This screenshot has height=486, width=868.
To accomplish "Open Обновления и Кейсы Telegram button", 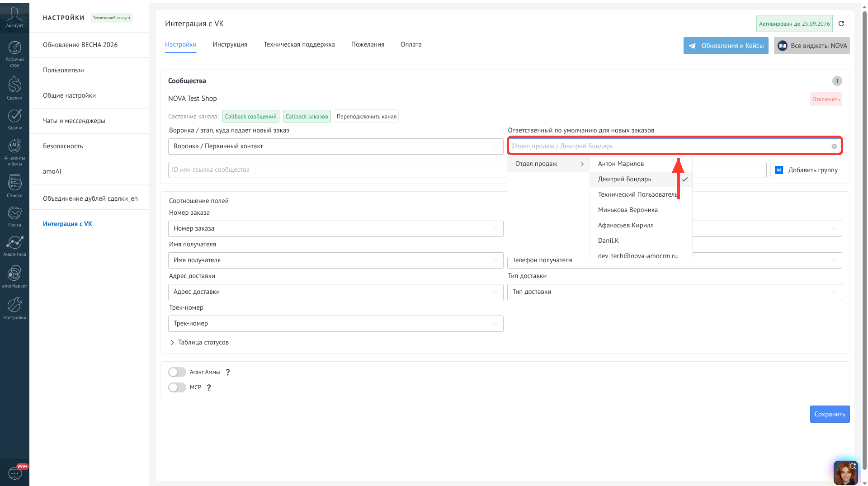I will tap(726, 46).
